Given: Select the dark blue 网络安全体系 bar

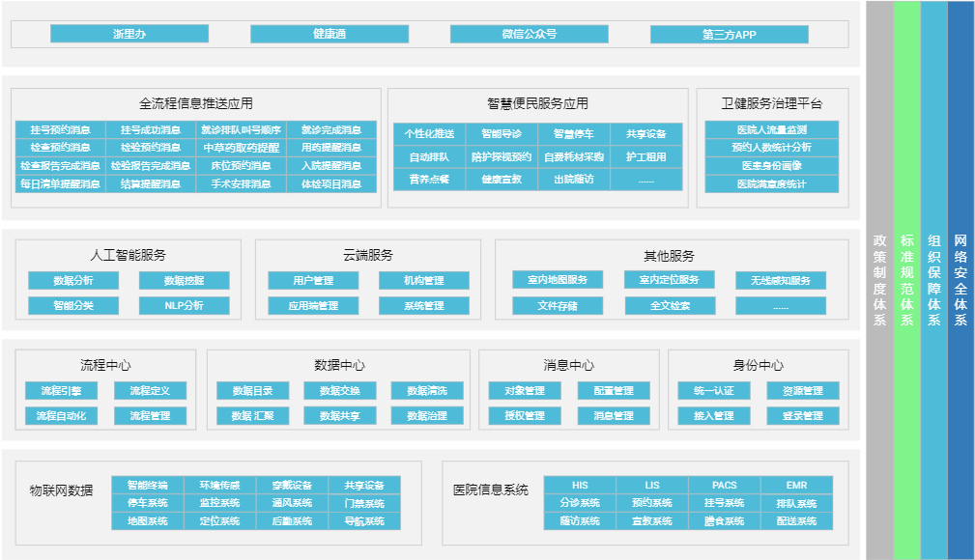Looking at the screenshot, I should (961, 280).
